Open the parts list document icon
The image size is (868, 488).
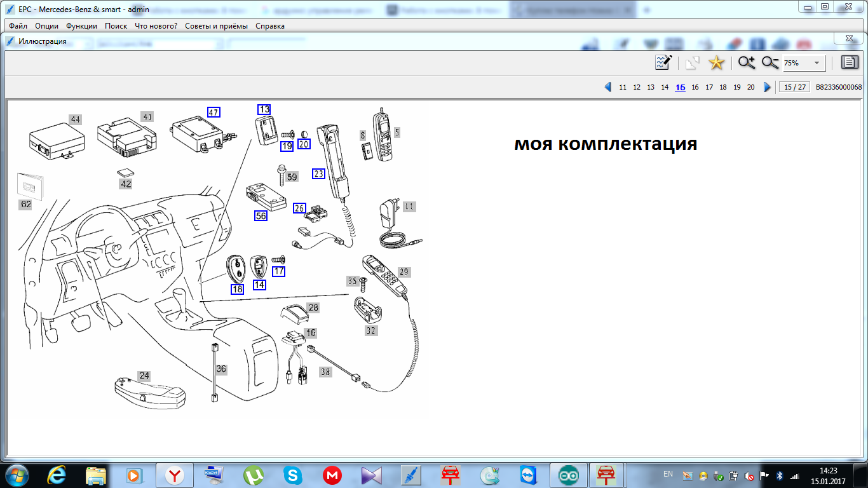(x=849, y=62)
